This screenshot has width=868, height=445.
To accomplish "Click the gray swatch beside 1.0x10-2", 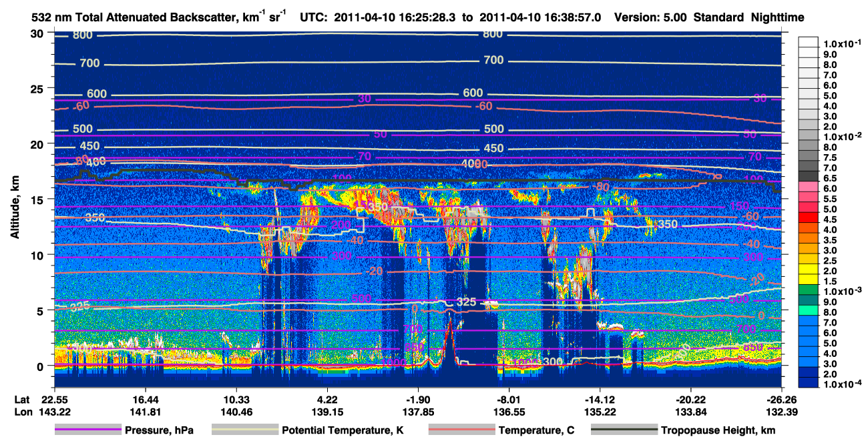I will (809, 135).
